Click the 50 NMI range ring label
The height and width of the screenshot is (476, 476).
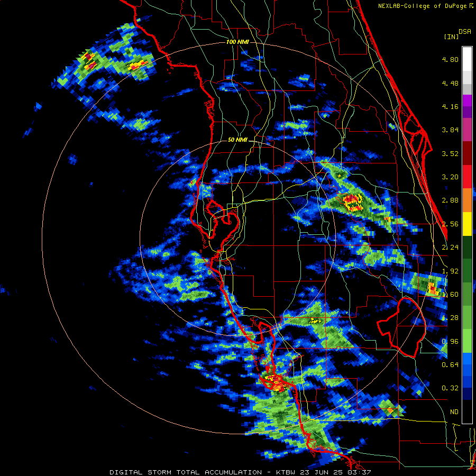(x=237, y=140)
